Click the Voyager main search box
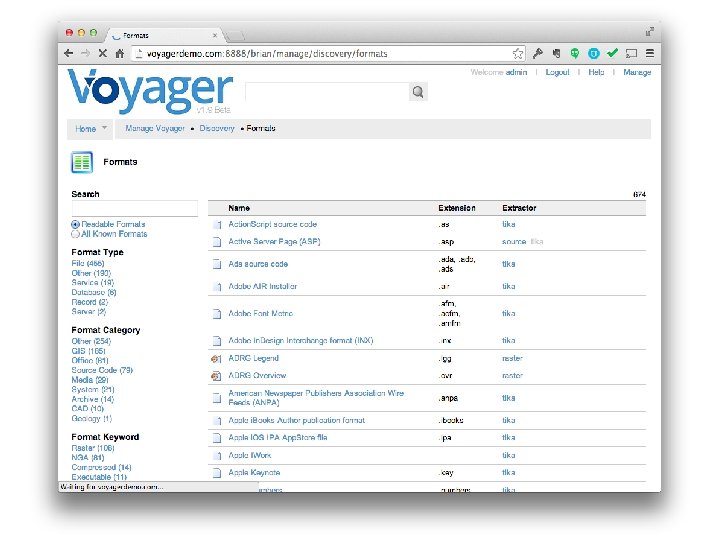 (x=327, y=92)
